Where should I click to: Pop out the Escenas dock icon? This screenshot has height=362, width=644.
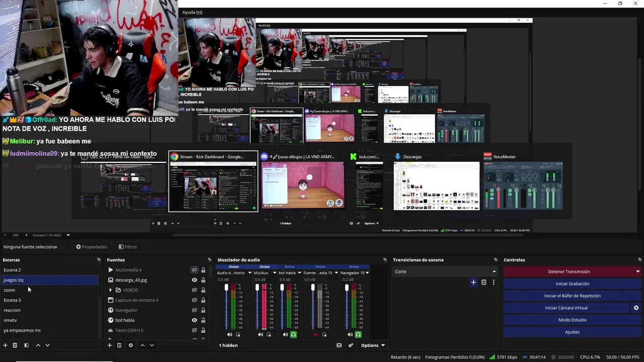click(x=99, y=260)
